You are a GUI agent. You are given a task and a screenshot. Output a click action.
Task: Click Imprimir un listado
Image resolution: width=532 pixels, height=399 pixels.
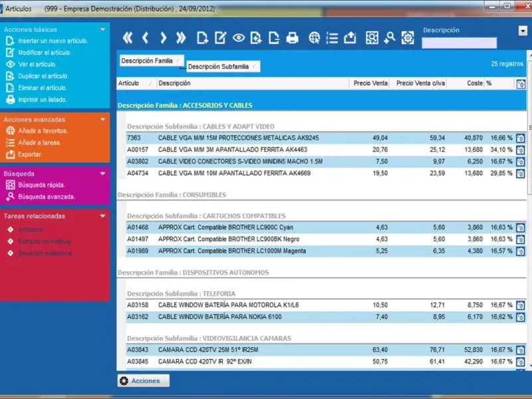(x=43, y=99)
